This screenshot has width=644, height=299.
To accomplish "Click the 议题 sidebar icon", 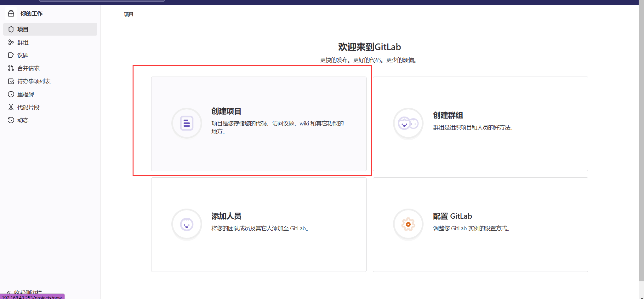I will pyautogui.click(x=11, y=55).
